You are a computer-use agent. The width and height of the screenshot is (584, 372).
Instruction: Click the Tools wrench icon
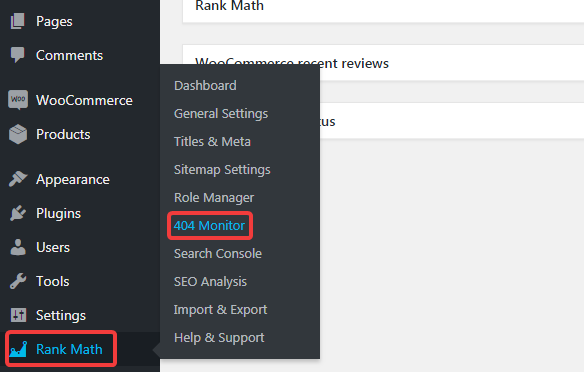tap(18, 281)
